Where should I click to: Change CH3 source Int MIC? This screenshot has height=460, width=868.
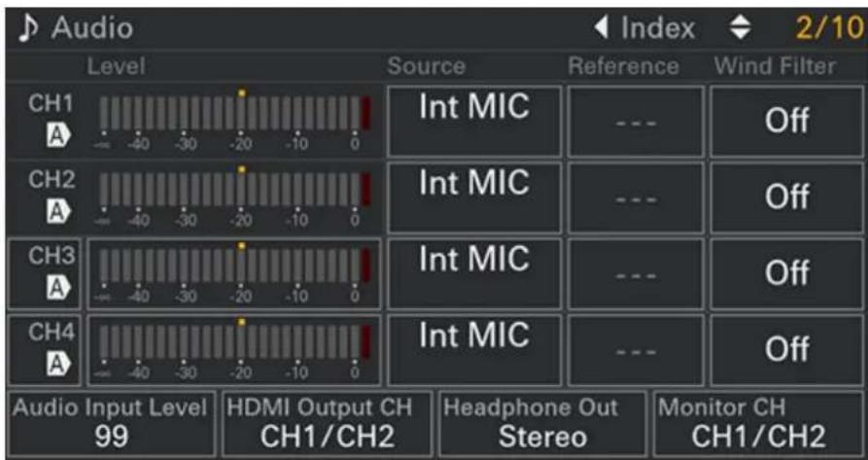pyautogui.click(x=474, y=273)
